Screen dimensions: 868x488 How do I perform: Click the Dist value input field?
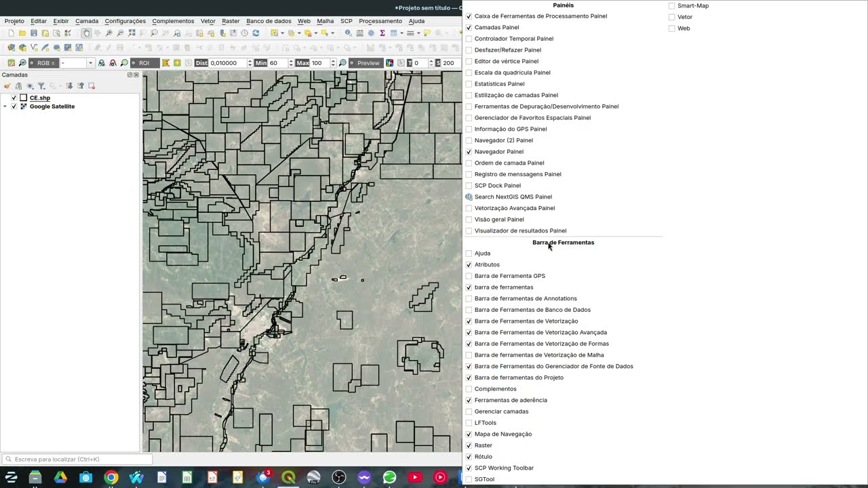coord(227,63)
